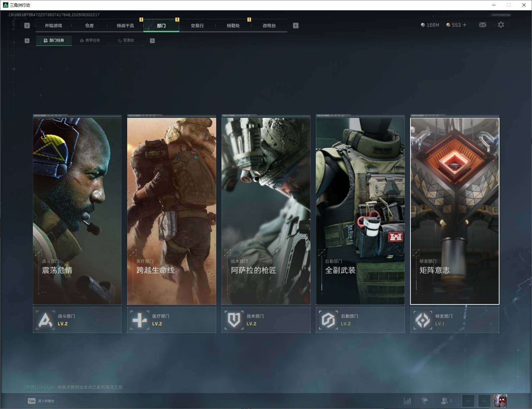Image resolution: width=532 pixels, height=409 pixels.
Task: Select the 军需处 sub-tab
Action: [x=126, y=41]
